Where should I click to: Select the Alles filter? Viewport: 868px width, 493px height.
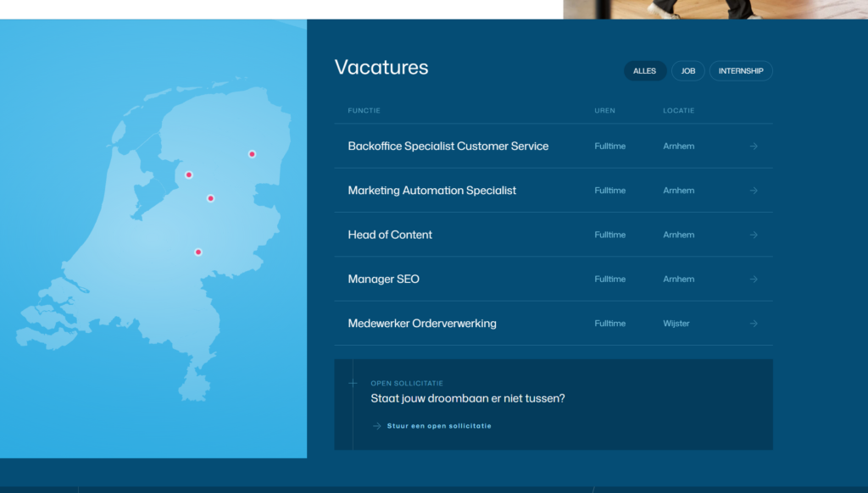tap(644, 71)
